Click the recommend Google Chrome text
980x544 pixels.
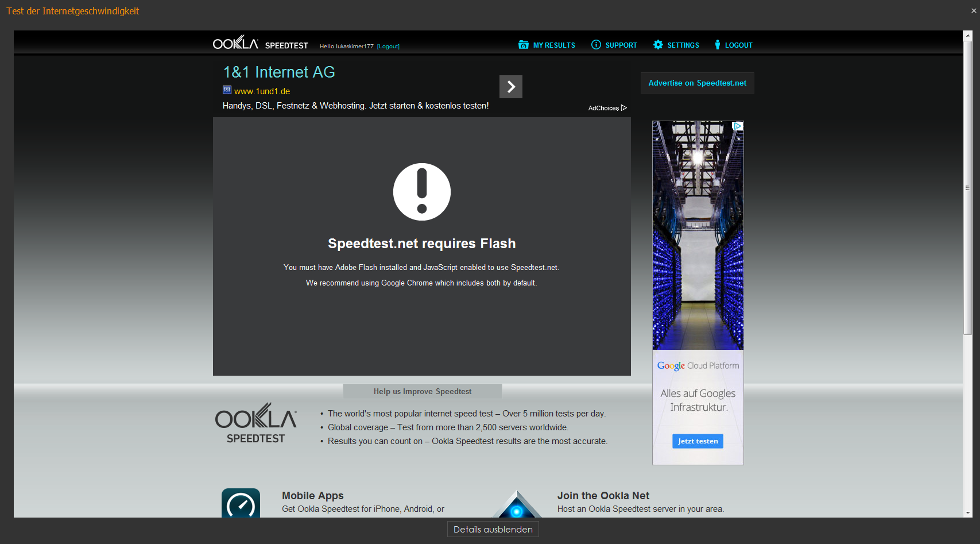pyautogui.click(x=421, y=283)
